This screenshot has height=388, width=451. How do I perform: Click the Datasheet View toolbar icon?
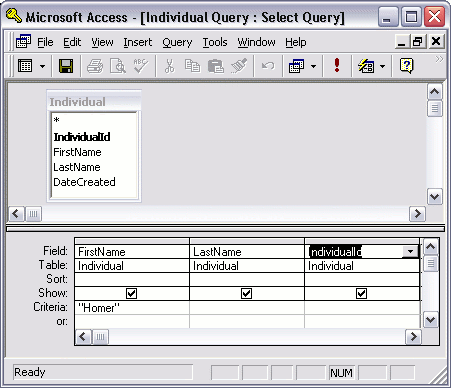pos(25,66)
